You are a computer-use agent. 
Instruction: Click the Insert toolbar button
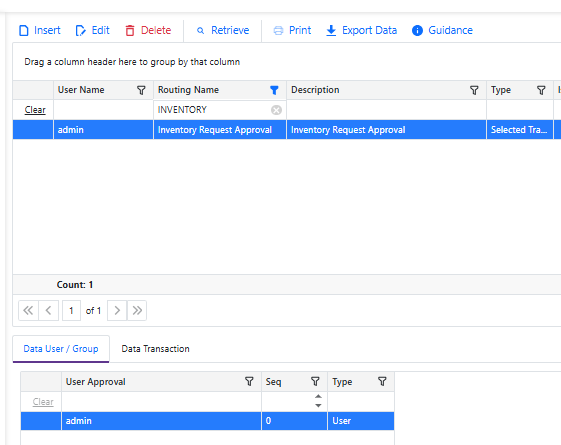click(39, 30)
